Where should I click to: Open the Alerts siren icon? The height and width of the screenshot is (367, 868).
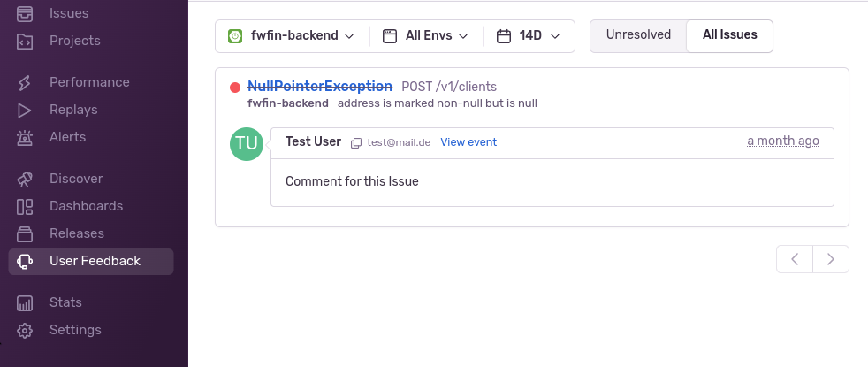[25, 137]
